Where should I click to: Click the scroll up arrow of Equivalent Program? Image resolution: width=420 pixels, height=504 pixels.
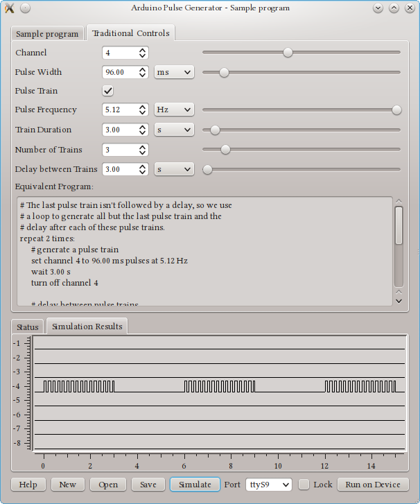[399, 201]
